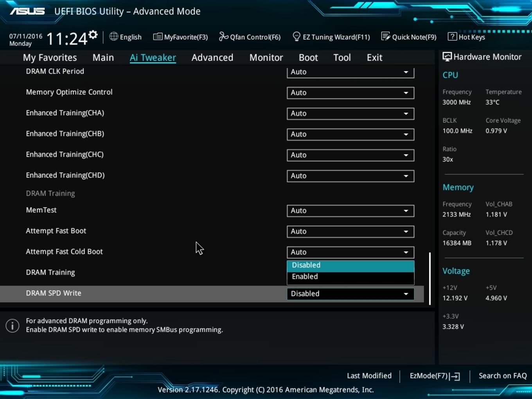Click the globe language icon

(x=114, y=36)
